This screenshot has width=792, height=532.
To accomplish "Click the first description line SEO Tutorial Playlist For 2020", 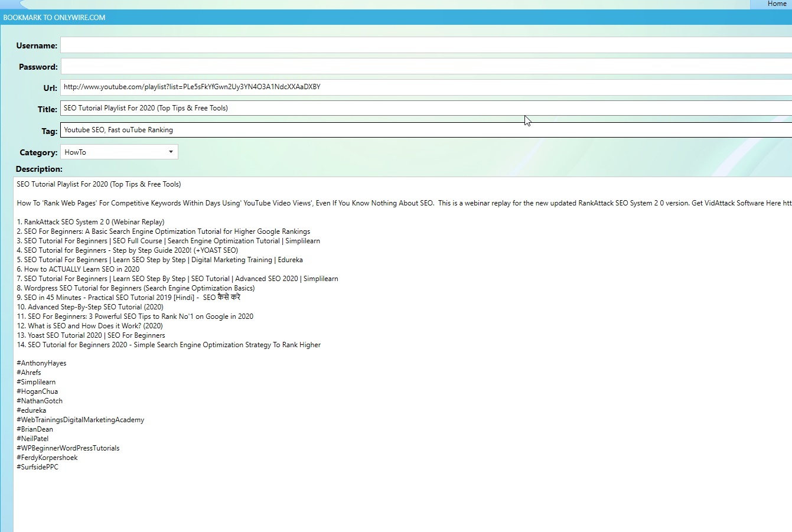I will point(99,184).
